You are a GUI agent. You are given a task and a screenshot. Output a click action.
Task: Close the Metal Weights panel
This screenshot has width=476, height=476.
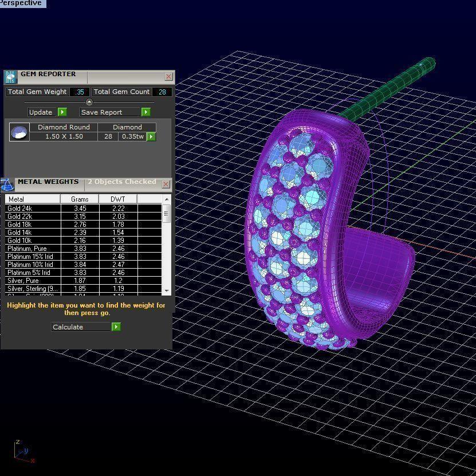click(166, 184)
